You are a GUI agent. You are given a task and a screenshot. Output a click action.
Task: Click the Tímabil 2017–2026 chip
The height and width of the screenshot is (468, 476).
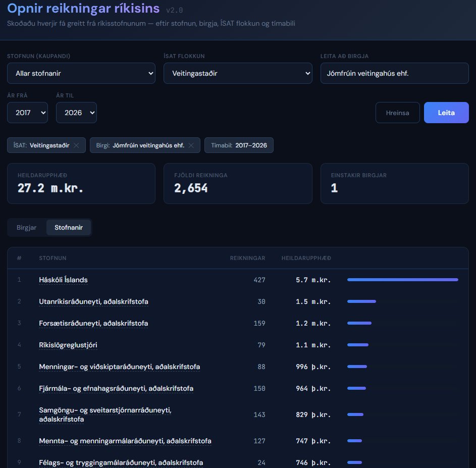coord(239,145)
